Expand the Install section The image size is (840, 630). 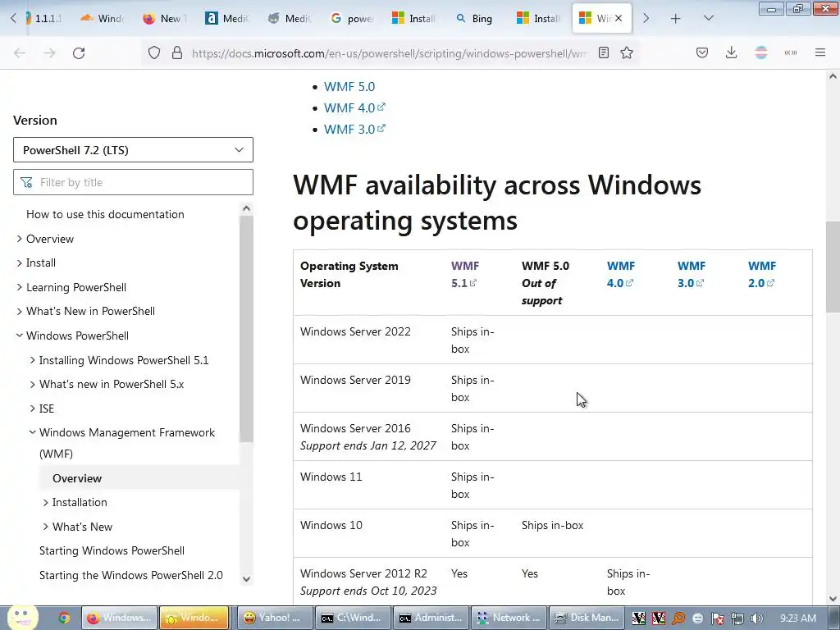coord(20,263)
